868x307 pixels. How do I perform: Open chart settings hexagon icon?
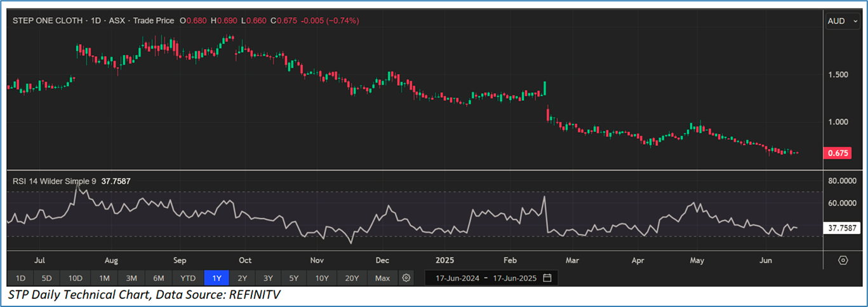click(843, 261)
